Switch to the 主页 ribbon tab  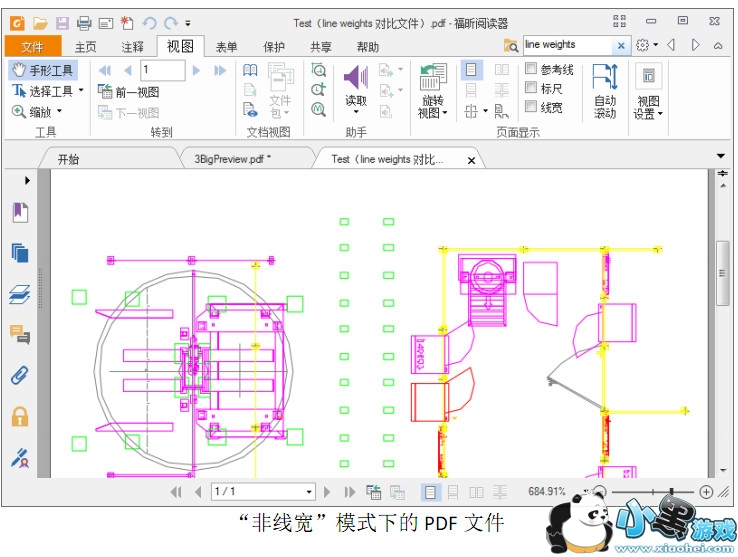point(85,47)
